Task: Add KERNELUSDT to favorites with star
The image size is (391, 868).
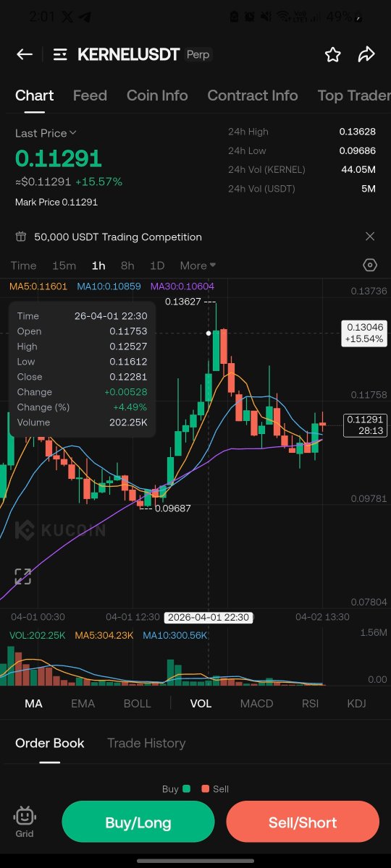Action: click(332, 54)
